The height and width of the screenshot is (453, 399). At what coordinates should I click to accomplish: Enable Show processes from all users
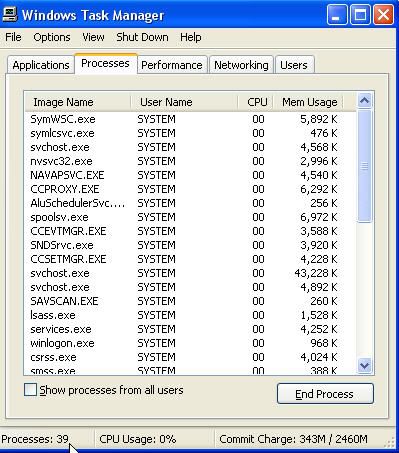click(30, 389)
